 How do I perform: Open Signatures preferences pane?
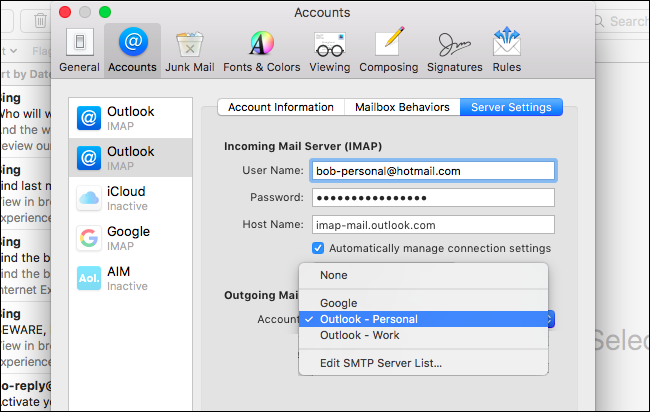point(454,50)
